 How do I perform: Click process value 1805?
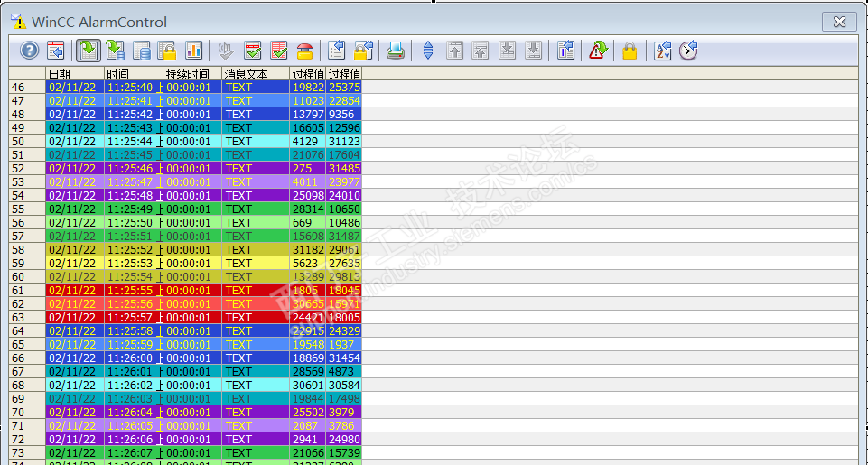click(x=308, y=290)
